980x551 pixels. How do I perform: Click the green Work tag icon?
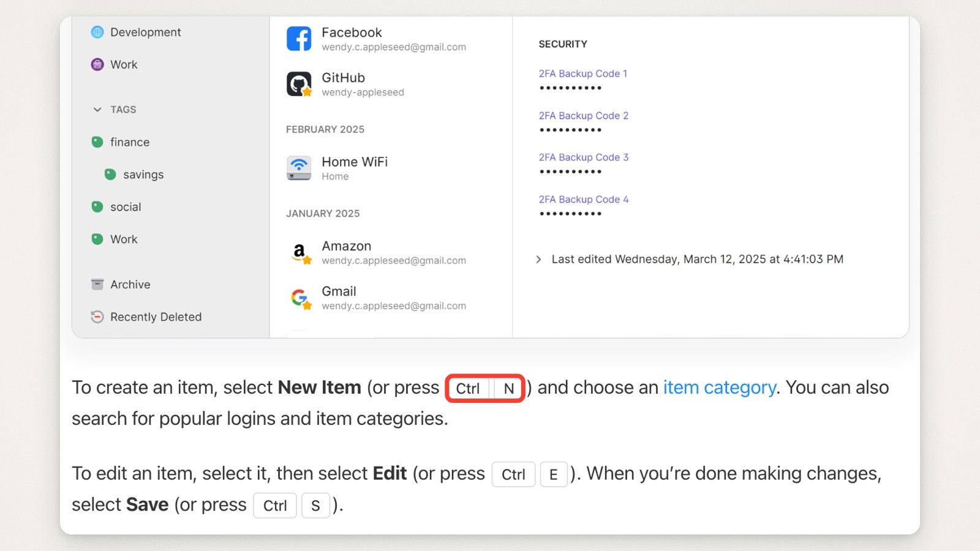coord(97,239)
